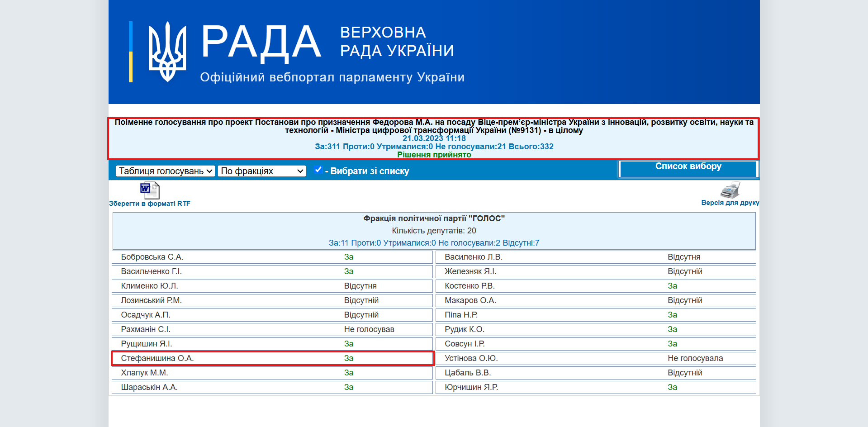868x427 pixels.
Task: Open 'Версія для друку' link
Action: (x=730, y=203)
